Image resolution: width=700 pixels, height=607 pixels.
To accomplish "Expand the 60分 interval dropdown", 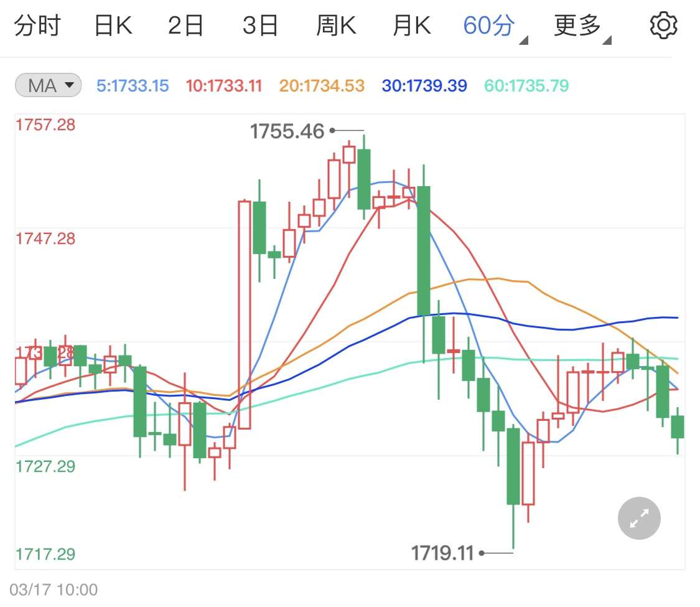I will [495, 27].
